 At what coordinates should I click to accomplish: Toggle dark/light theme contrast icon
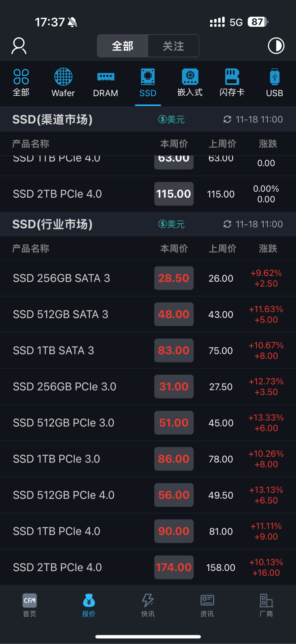(x=276, y=46)
